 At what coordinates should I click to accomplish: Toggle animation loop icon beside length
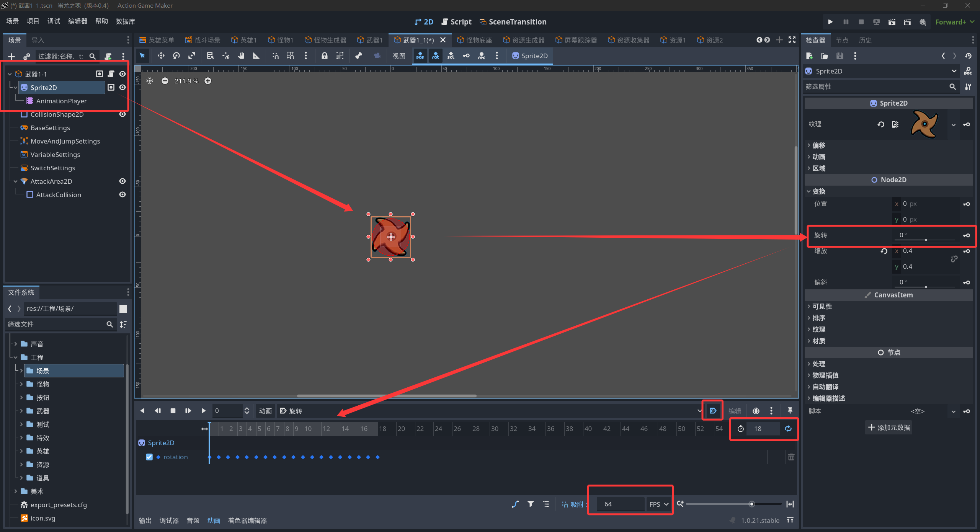pos(788,429)
